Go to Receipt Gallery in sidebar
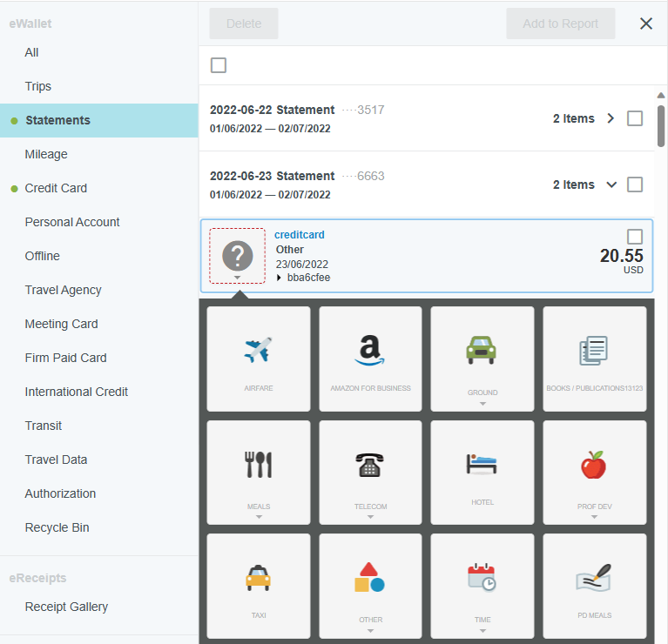Image resolution: width=668 pixels, height=644 pixels. click(x=66, y=607)
